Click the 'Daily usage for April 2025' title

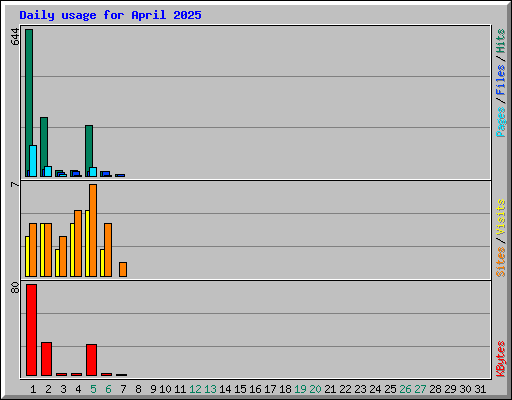point(110,15)
